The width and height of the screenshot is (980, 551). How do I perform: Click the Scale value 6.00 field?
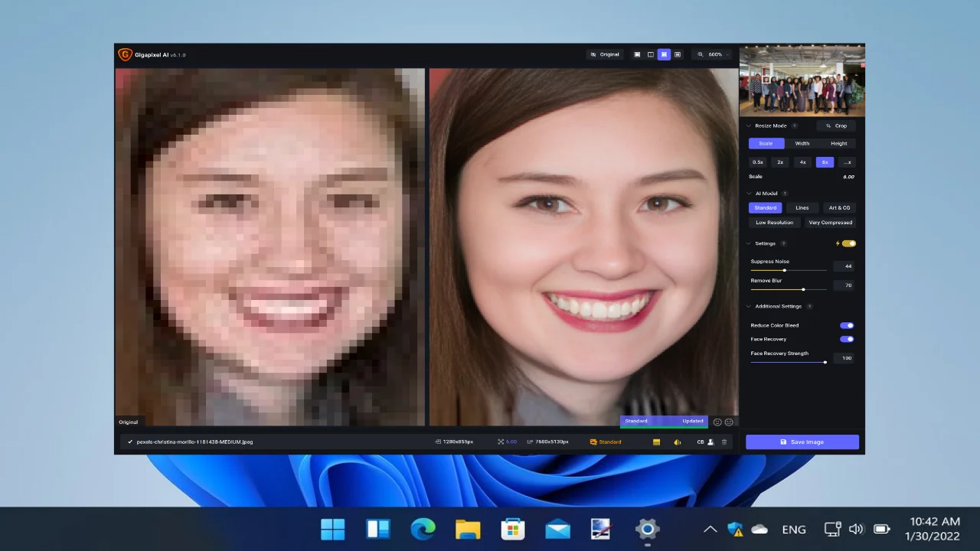coord(848,177)
